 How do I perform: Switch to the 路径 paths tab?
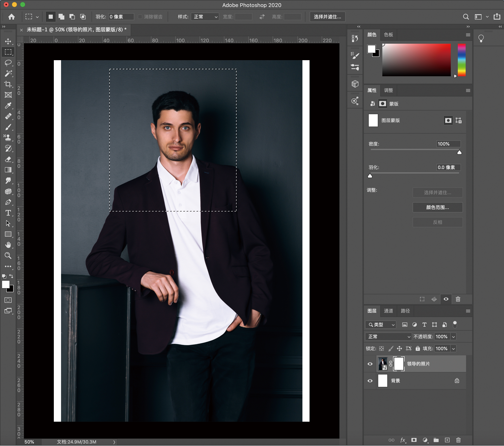click(405, 311)
